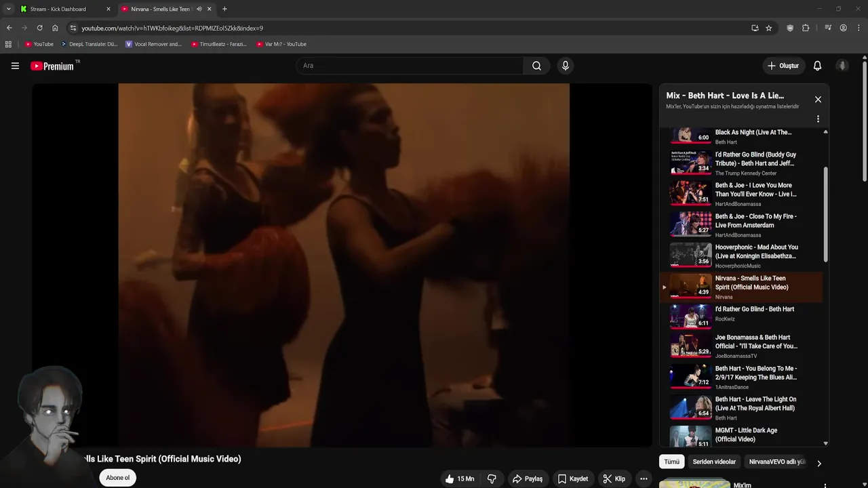
Task: Open browser home page icon
Action: tap(55, 28)
